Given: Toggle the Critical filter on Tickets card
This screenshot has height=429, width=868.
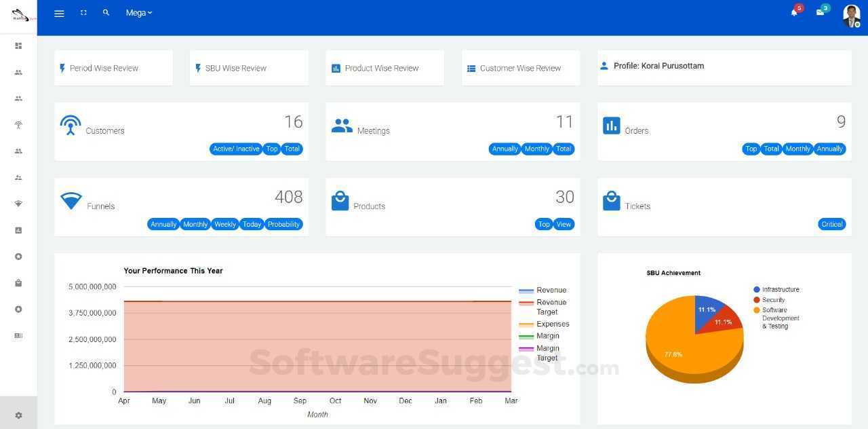Looking at the screenshot, I should [x=831, y=224].
